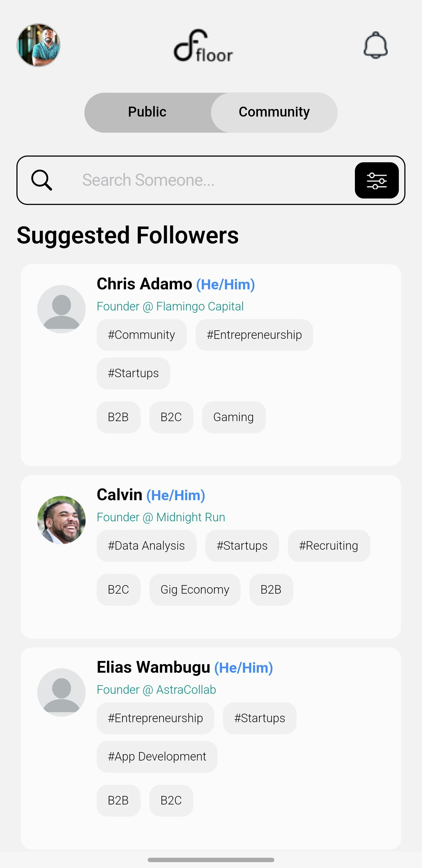Tap the #Recruiting tag
422x868 pixels.
[328, 546]
